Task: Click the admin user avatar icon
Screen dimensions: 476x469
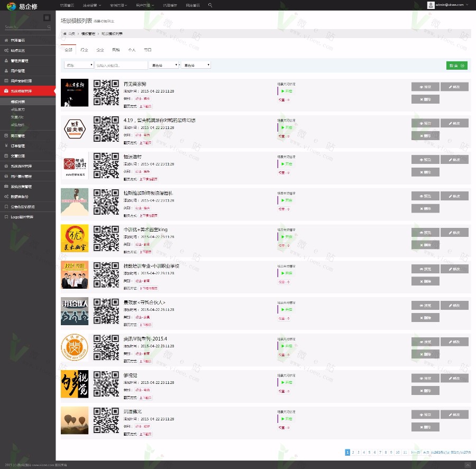Action: point(431,5)
